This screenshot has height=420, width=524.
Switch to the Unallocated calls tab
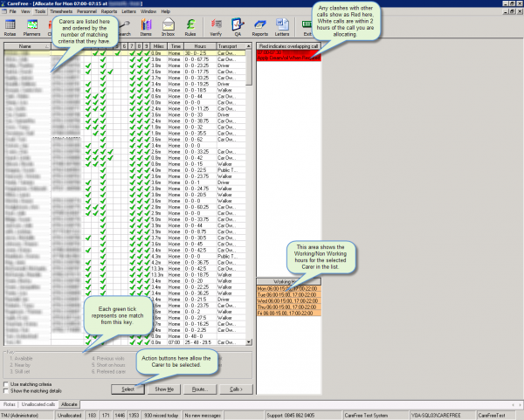tap(38, 405)
